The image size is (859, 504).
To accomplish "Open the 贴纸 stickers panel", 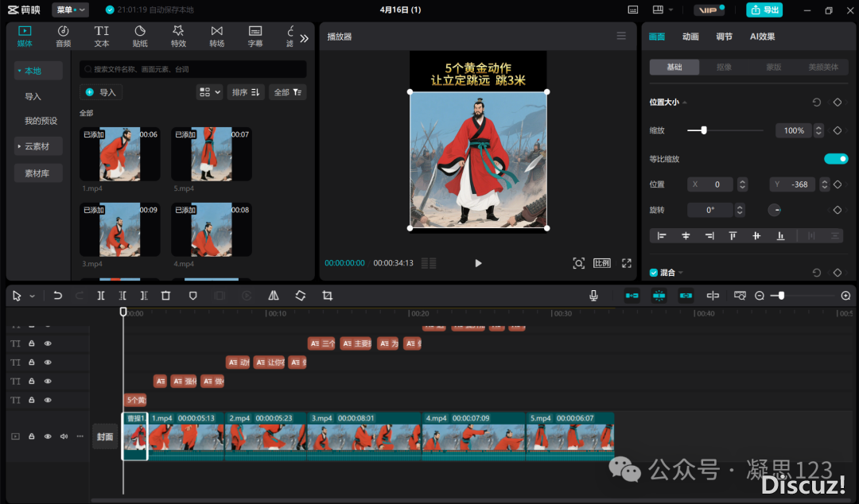I will click(140, 36).
